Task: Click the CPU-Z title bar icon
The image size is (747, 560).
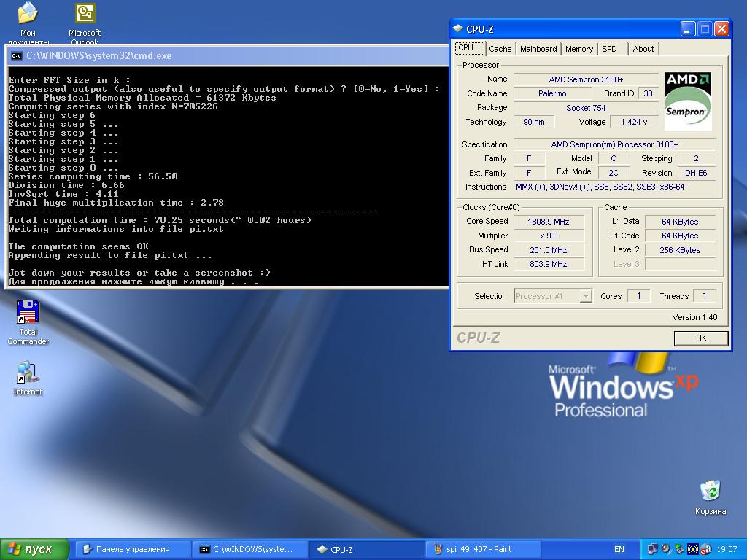Action: tap(458, 29)
